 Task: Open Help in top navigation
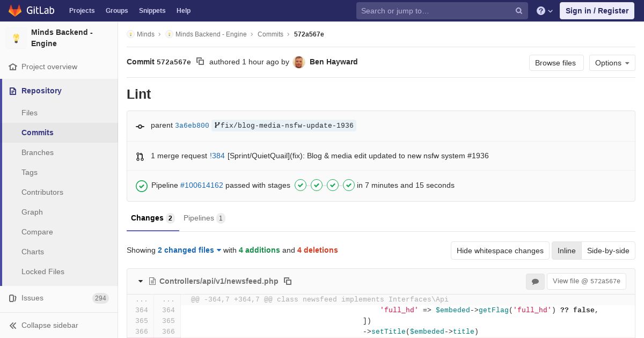coord(184,11)
